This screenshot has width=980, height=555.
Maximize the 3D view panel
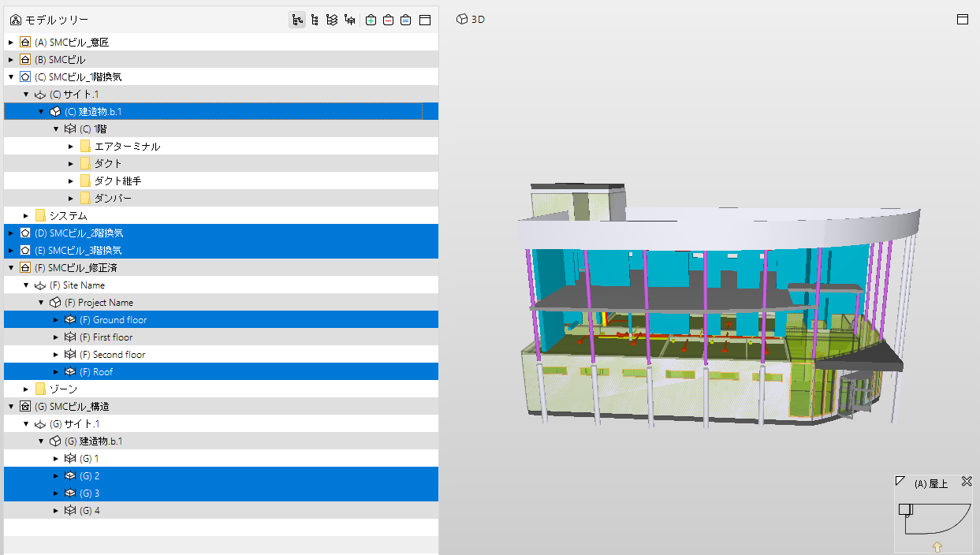pyautogui.click(x=963, y=20)
